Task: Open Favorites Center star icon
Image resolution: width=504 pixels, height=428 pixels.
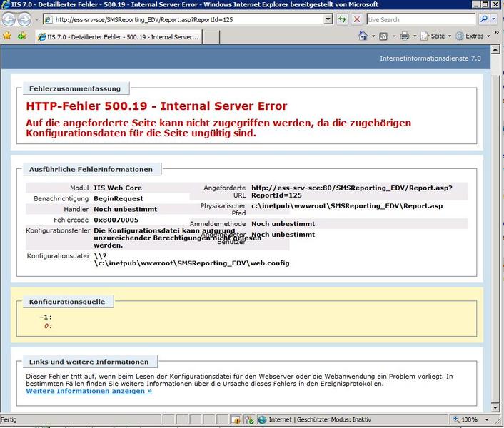Action: click(x=7, y=36)
